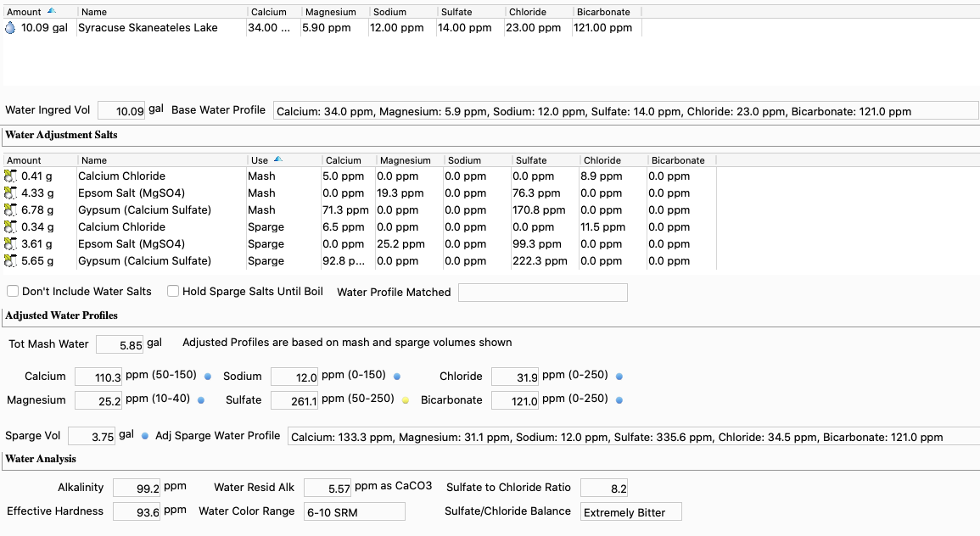Click the 71.3 ppm calcium cell
This screenshot has height=536, width=980.
(345, 209)
